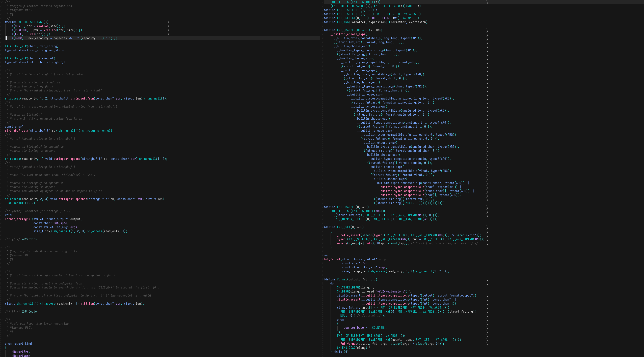Click the group icon beside Vectors
This screenshot has height=357, width=644.
(23, 239)
